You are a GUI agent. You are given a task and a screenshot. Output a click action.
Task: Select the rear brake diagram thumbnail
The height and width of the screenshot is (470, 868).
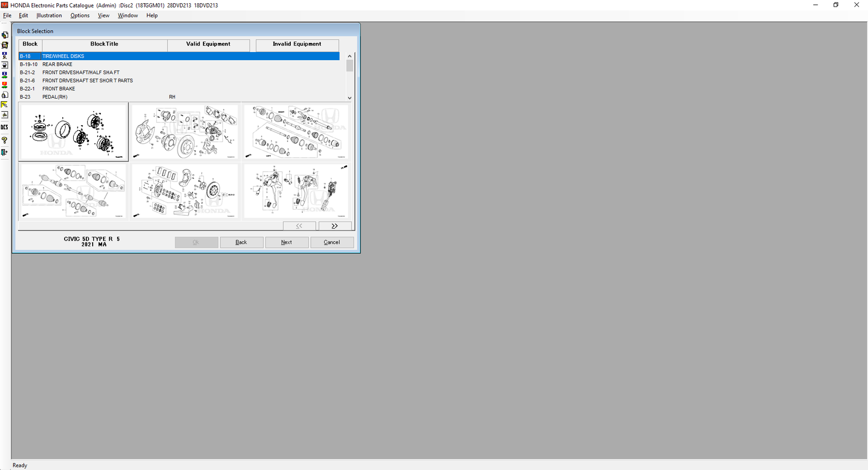click(185, 132)
